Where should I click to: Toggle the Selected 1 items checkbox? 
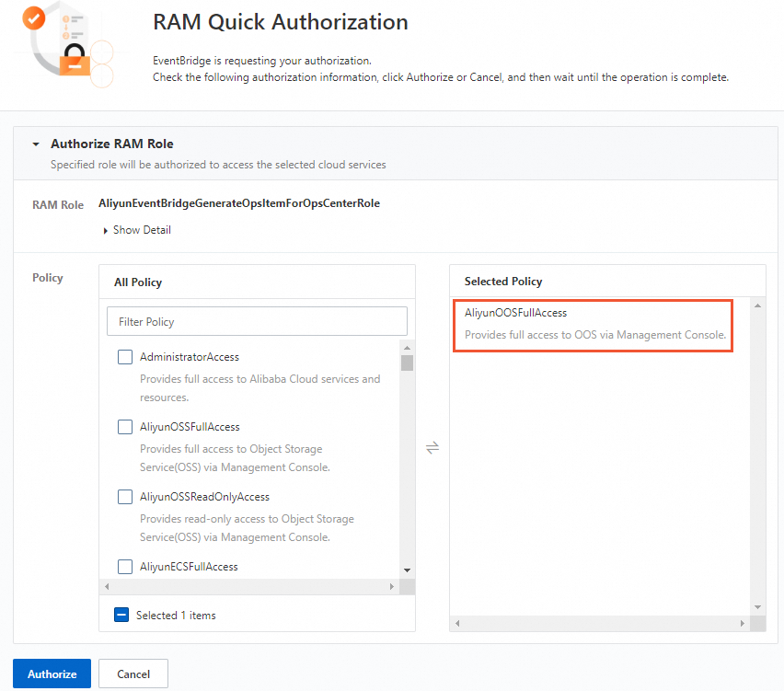pos(121,615)
